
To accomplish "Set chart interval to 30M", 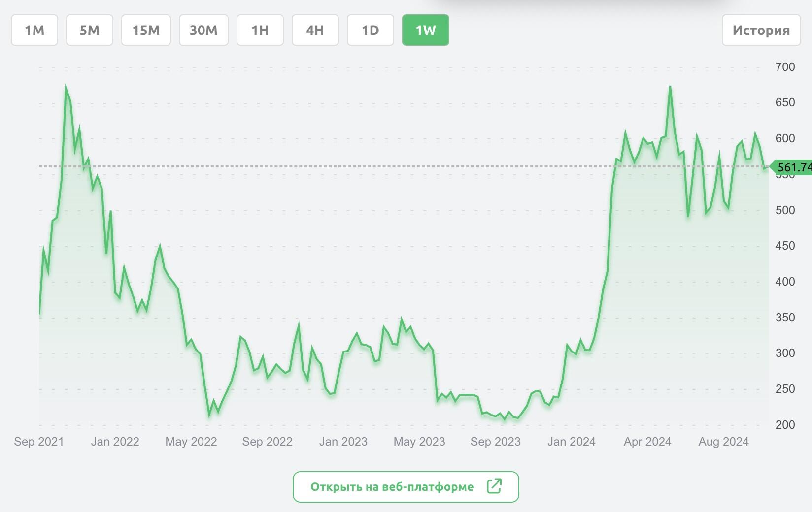I will point(203,31).
